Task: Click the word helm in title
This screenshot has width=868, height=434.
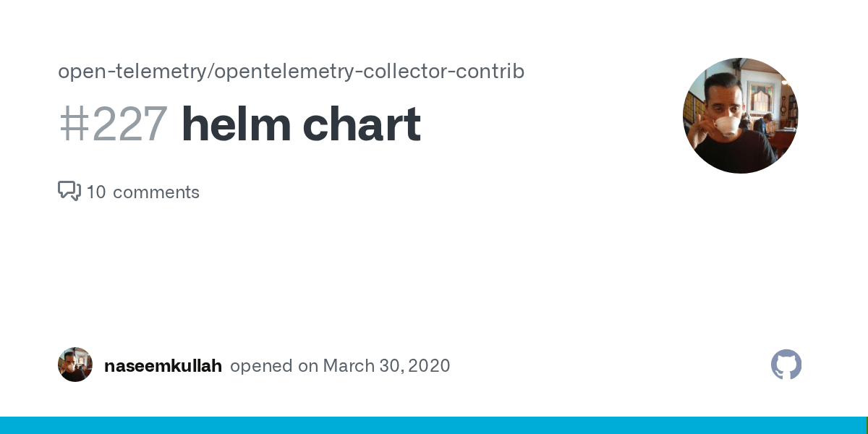Action: tap(236, 124)
